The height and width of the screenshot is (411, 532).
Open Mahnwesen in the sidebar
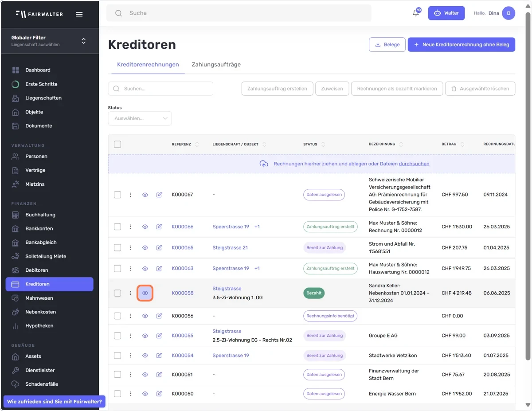(39, 298)
